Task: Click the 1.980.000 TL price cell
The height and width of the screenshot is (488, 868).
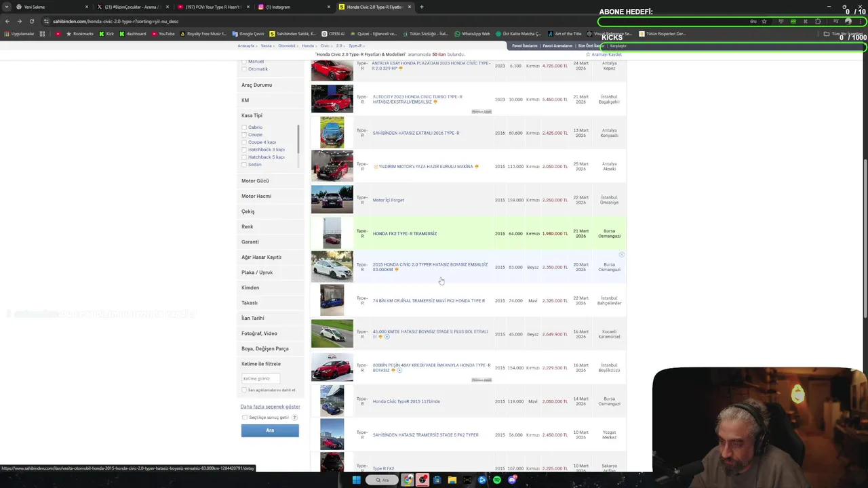Action: tap(555, 234)
